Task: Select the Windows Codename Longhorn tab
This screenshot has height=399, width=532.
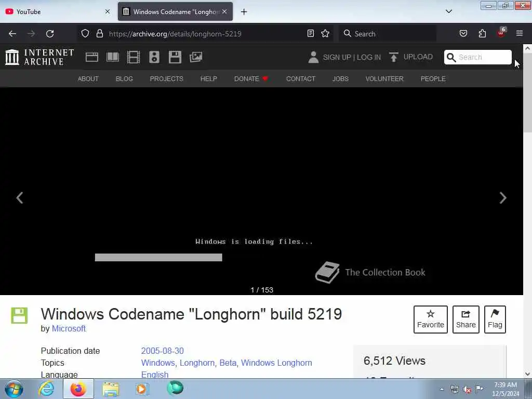Action: coord(175,11)
